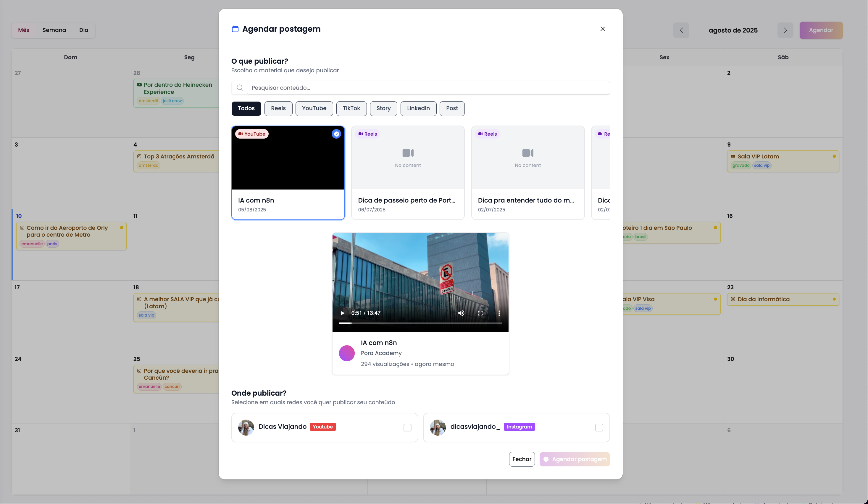This screenshot has width=868, height=504.
Task: Focus the Pesquisar conteúdo search field
Action: 428,88
